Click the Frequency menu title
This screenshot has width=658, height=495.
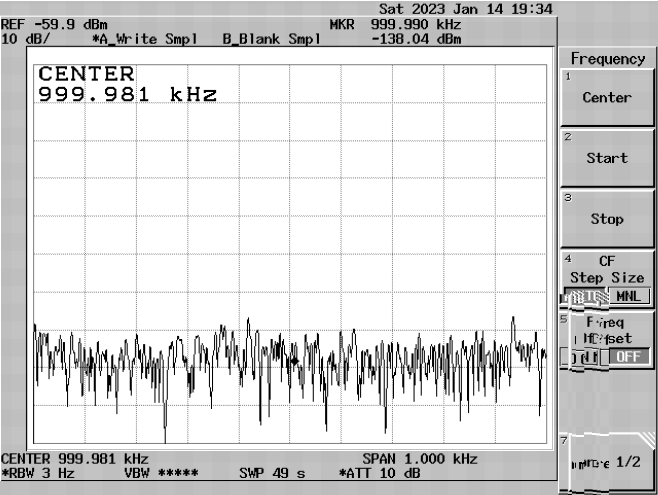coord(608,59)
